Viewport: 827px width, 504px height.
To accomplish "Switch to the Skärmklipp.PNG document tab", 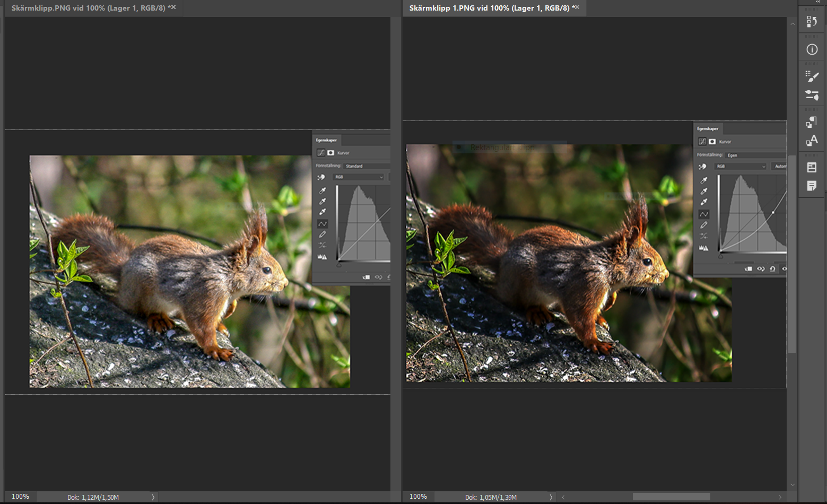I will (x=88, y=8).
